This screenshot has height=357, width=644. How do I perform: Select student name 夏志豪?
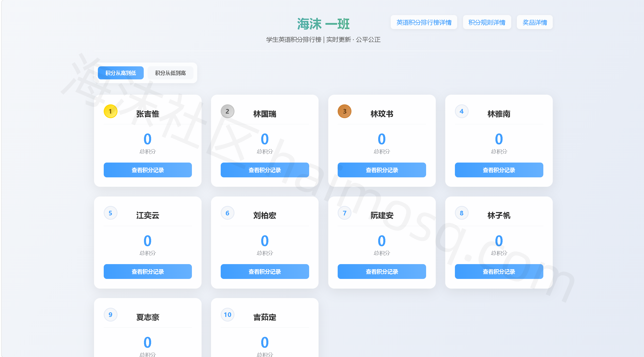pos(148,317)
